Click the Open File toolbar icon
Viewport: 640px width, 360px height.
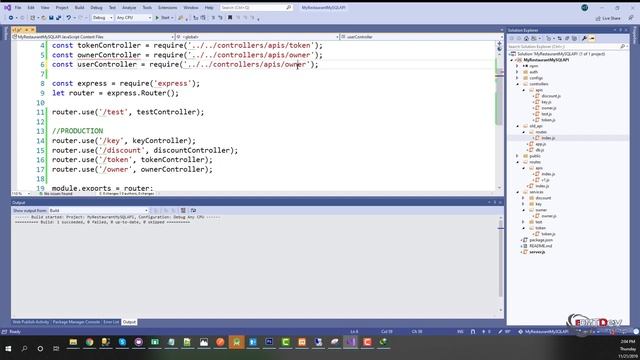tap(44, 18)
